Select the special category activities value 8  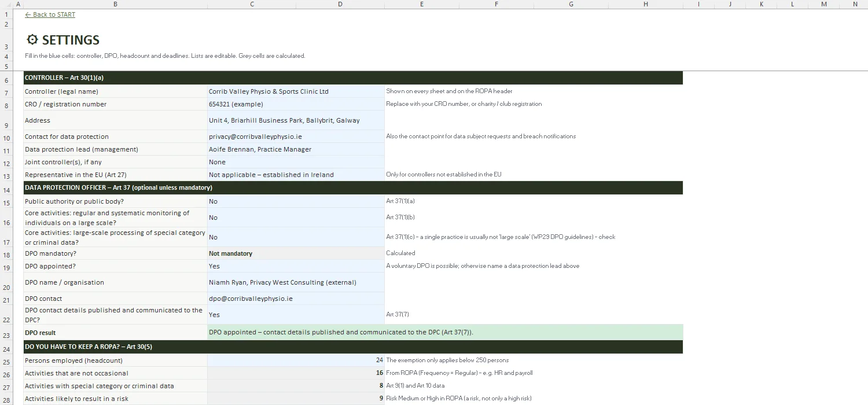click(x=296, y=386)
